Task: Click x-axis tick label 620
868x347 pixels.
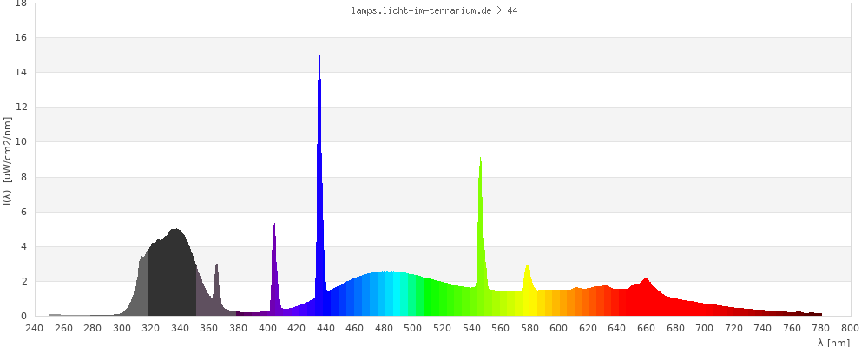Action: point(589,328)
